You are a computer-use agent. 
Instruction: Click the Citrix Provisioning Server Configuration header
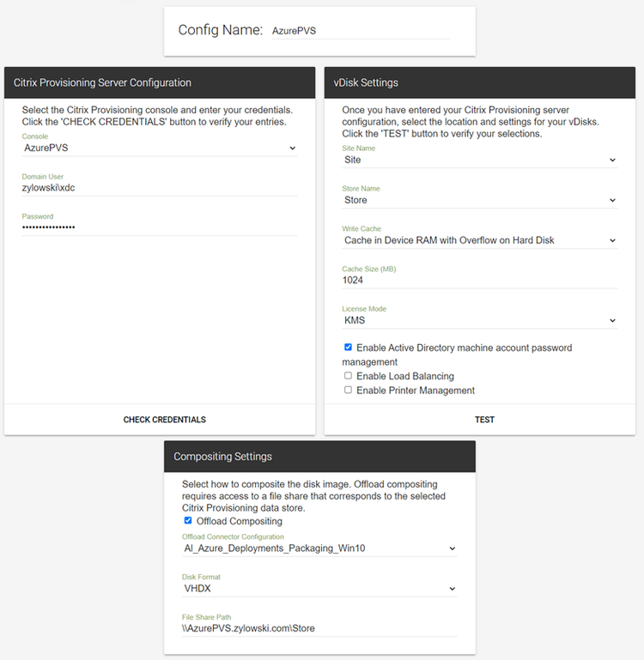click(x=160, y=82)
